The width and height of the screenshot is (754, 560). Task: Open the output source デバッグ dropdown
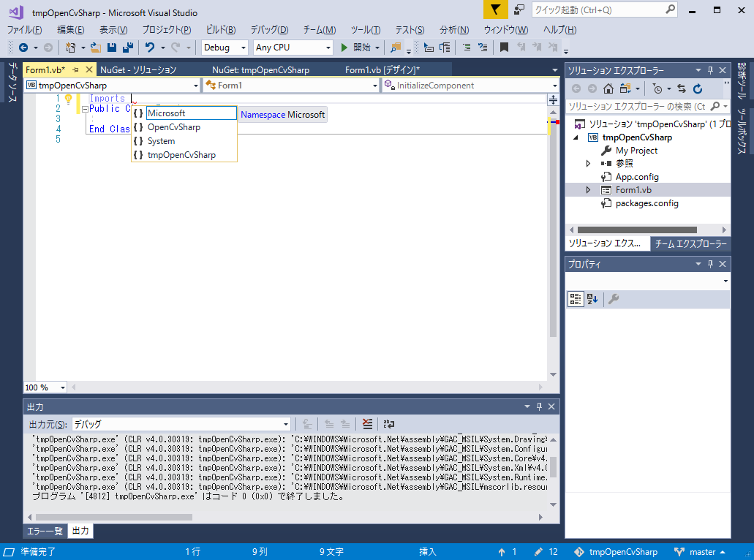pyautogui.click(x=181, y=424)
